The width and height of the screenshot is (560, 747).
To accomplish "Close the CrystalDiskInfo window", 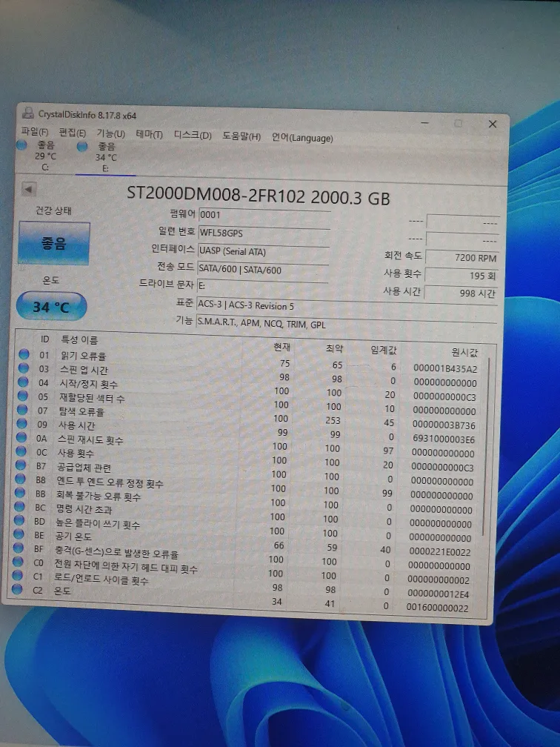I will coord(493,124).
